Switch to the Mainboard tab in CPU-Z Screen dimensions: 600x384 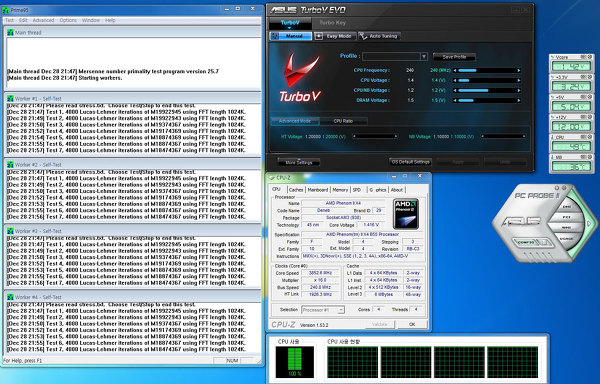[318, 190]
